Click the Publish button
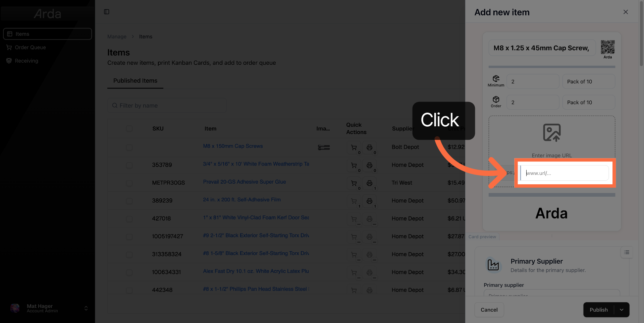644x323 pixels. coord(599,310)
